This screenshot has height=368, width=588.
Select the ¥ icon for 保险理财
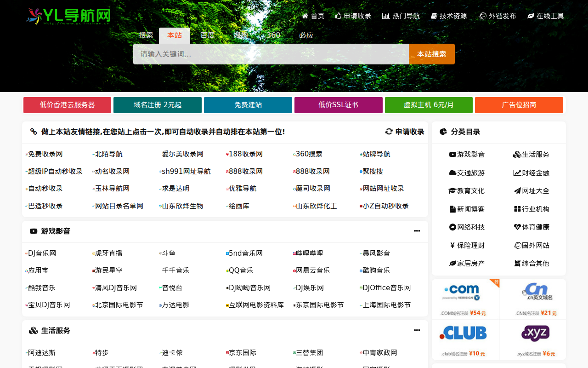click(x=452, y=245)
